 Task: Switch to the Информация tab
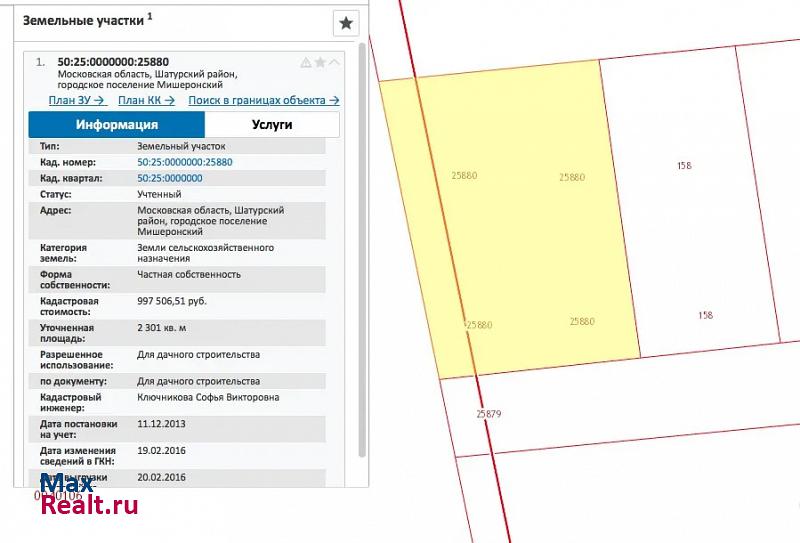(x=117, y=125)
